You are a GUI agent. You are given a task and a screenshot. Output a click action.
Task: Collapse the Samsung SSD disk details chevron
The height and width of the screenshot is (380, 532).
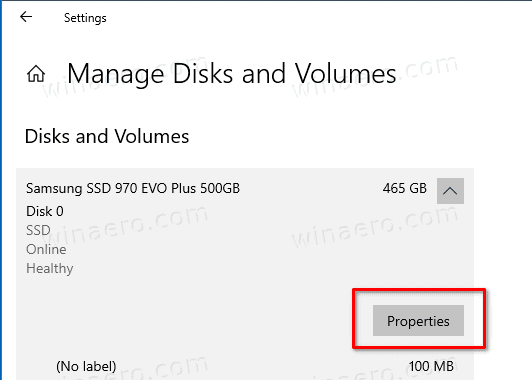point(450,191)
